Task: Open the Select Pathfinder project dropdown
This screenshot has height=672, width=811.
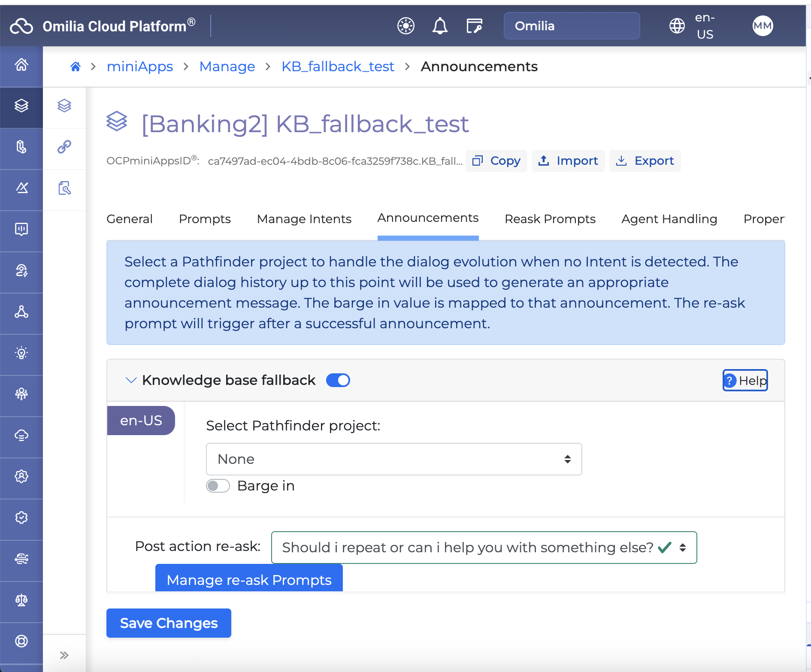Action: (394, 459)
